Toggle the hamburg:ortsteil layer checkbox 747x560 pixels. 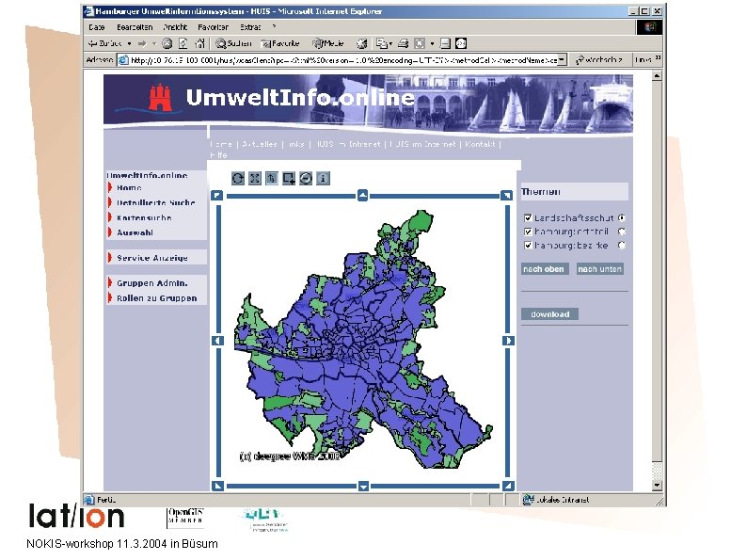coord(528,232)
